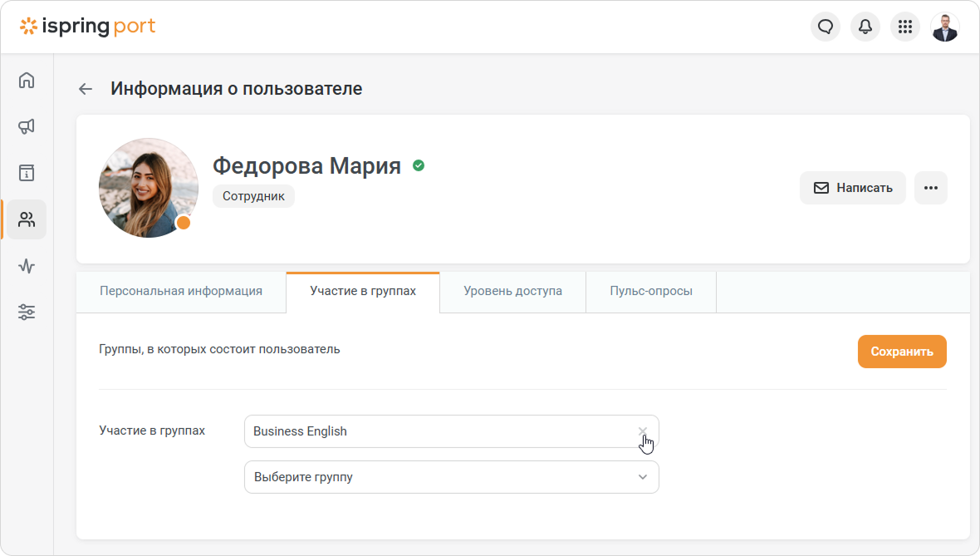Open the three-dots more actions menu
Image resolution: width=980 pixels, height=556 pixels.
click(931, 188)
